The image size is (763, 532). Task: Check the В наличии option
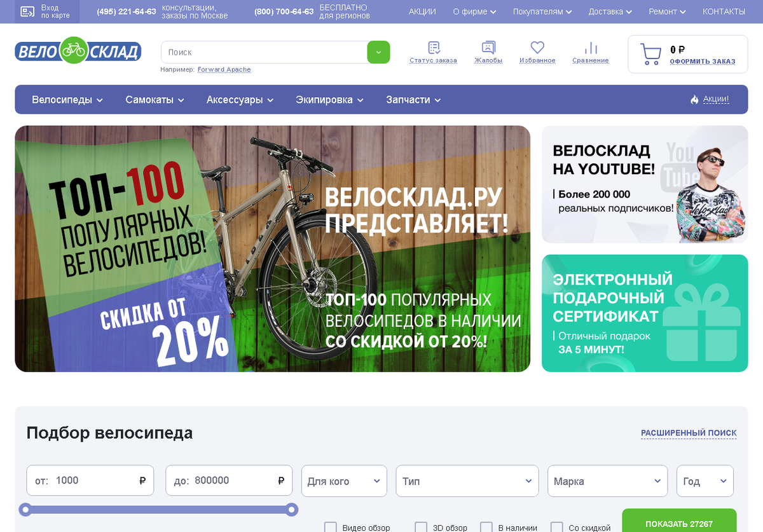tap(486, 528)
